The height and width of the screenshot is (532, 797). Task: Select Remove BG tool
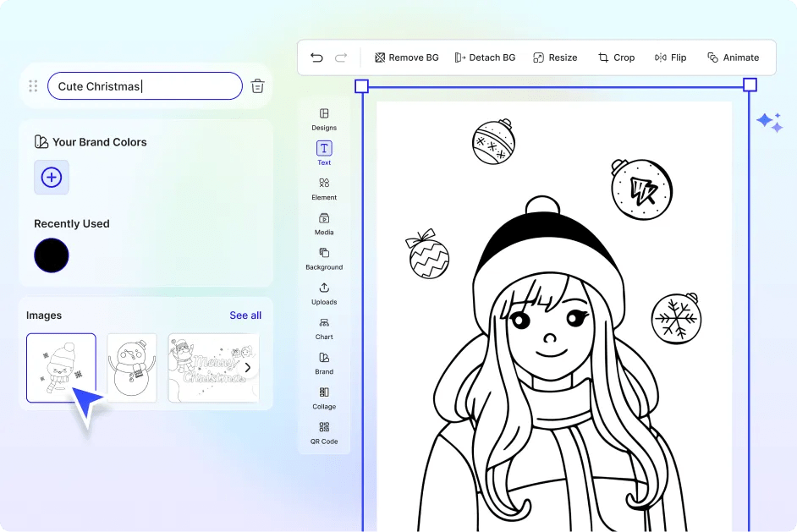click(407, 58)
